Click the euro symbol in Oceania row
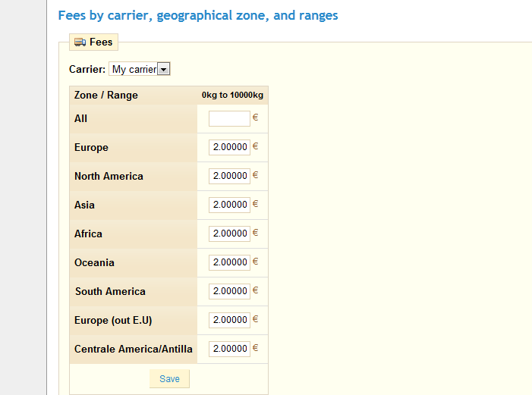 click(256, 262)
